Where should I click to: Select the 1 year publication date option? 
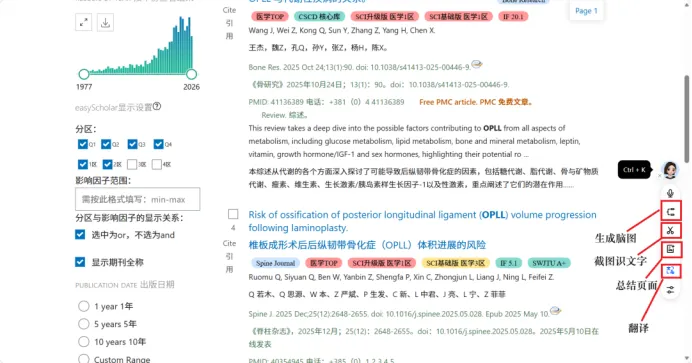point(83,306)
